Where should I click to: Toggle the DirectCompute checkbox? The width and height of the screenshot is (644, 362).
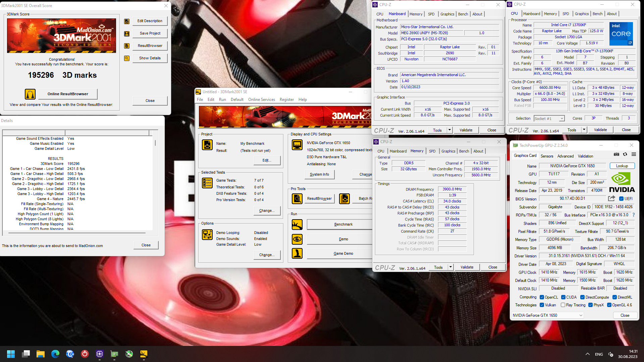tap(583, 297)
